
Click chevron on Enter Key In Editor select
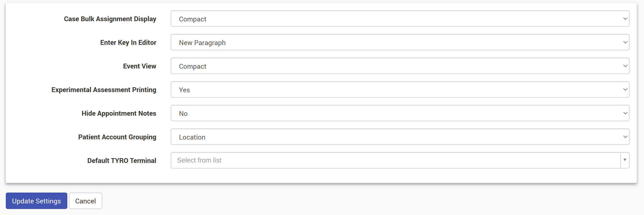tap(625, 42)
